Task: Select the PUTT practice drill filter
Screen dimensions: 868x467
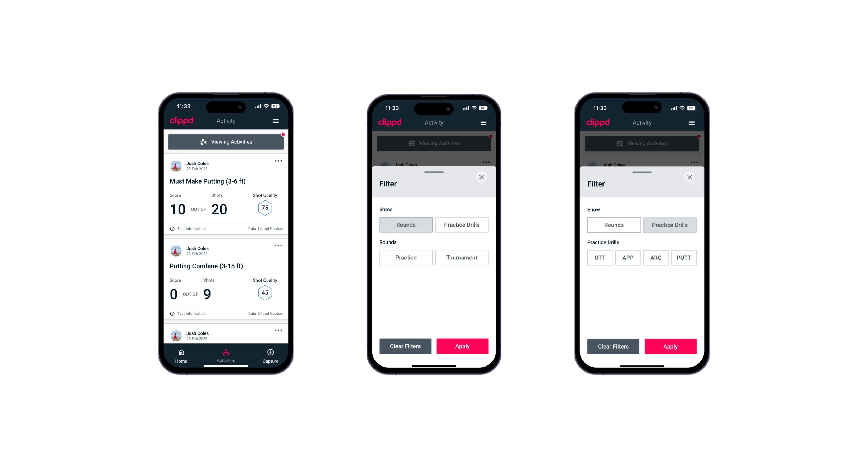Action: (686, 258)
